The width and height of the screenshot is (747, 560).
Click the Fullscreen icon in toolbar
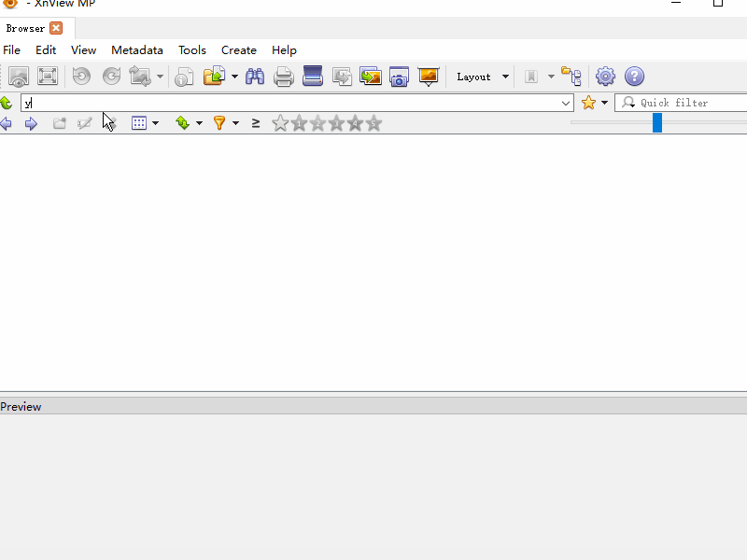pyautogui.click(x=48, y=77)
